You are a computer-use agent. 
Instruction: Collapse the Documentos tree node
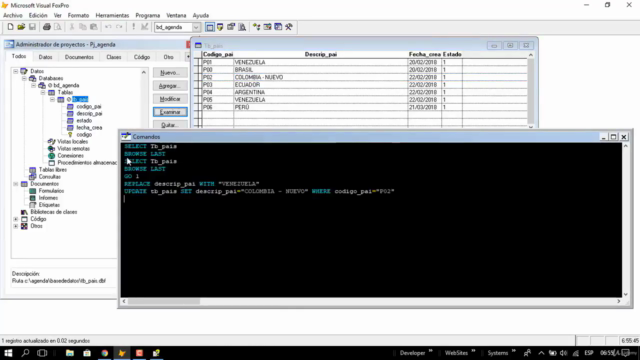point(16,184)
